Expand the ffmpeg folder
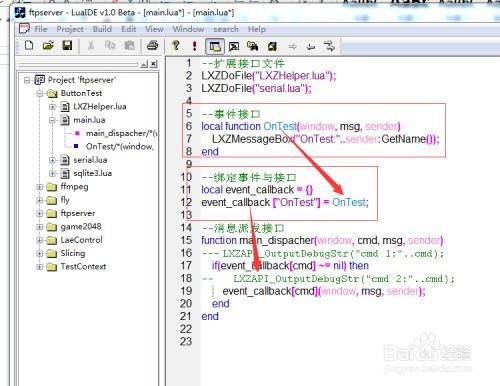The width and height of the screenshot is (500, 386). pyautogui.click(x=40, y=187)
